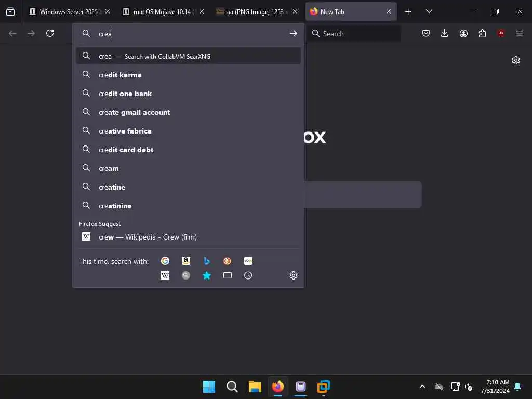Open the Extensions panel

click(482, 33)
